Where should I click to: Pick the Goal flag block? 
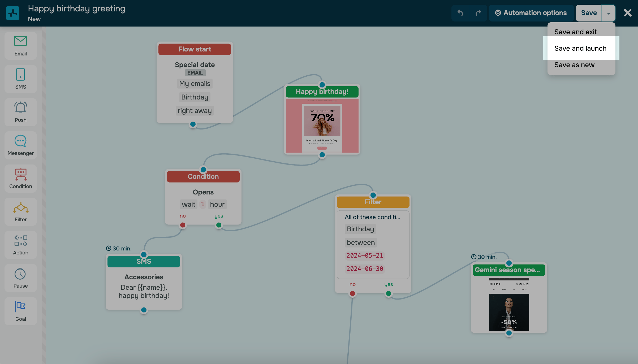point(20,311)
